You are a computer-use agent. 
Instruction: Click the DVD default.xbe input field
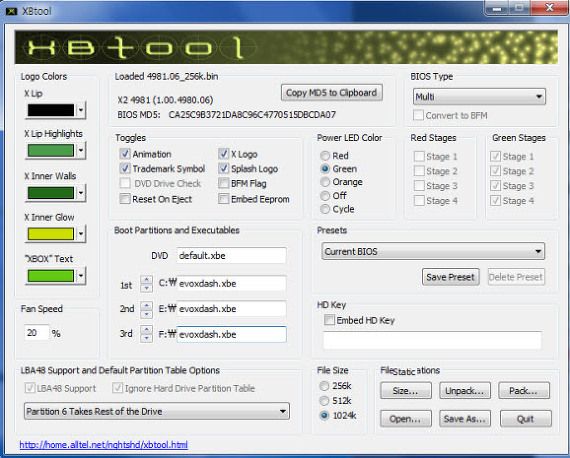tap(232, 256)
